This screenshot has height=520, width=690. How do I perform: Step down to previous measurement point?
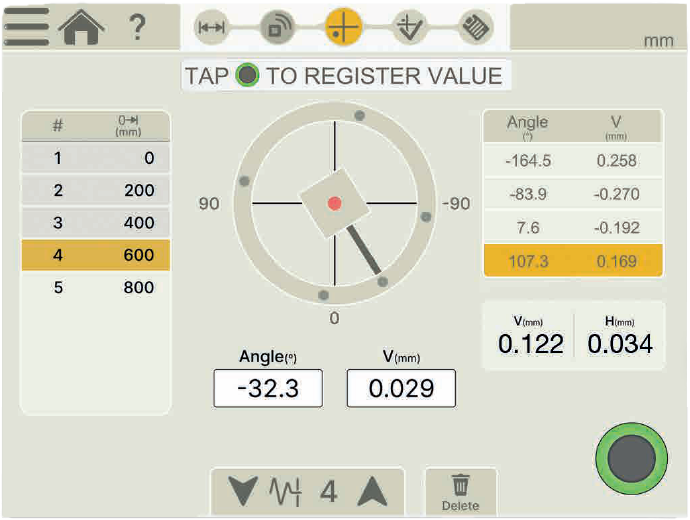click(242, 491)
